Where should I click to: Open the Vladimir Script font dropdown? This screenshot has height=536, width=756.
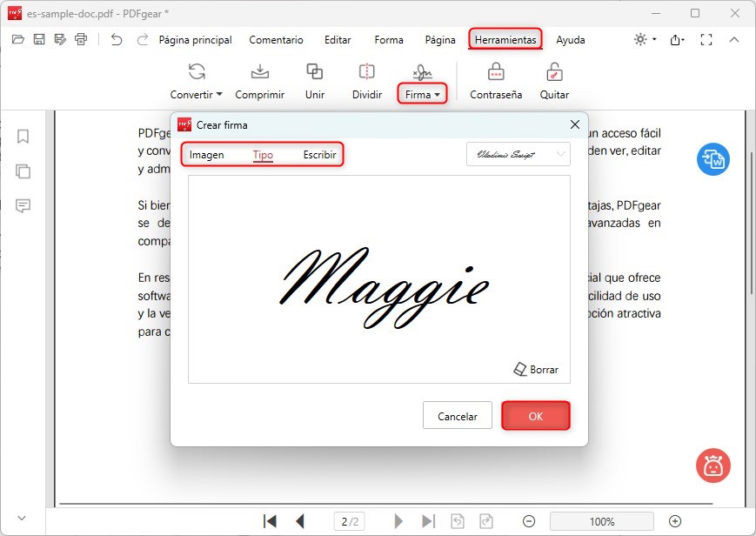click(x=518, y=154)
